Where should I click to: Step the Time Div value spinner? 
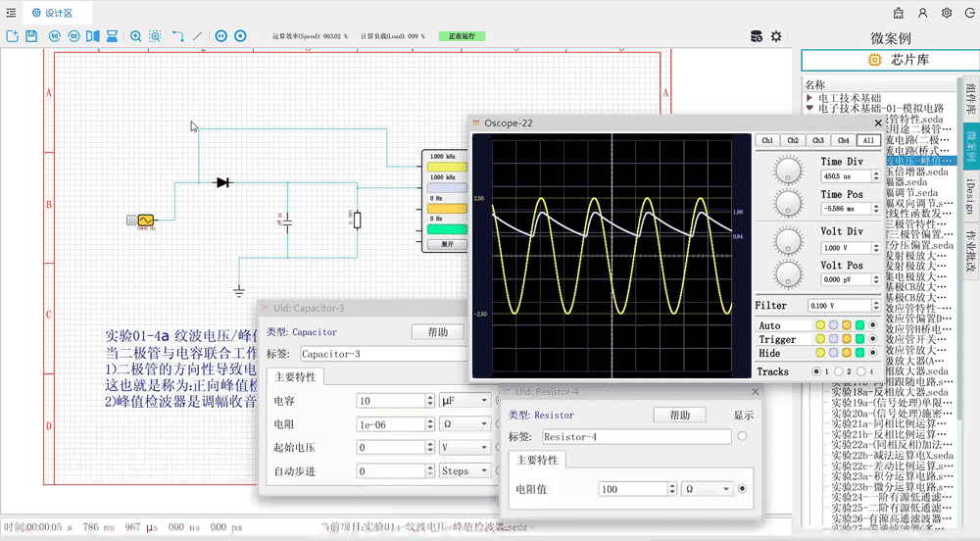(875, 176)
